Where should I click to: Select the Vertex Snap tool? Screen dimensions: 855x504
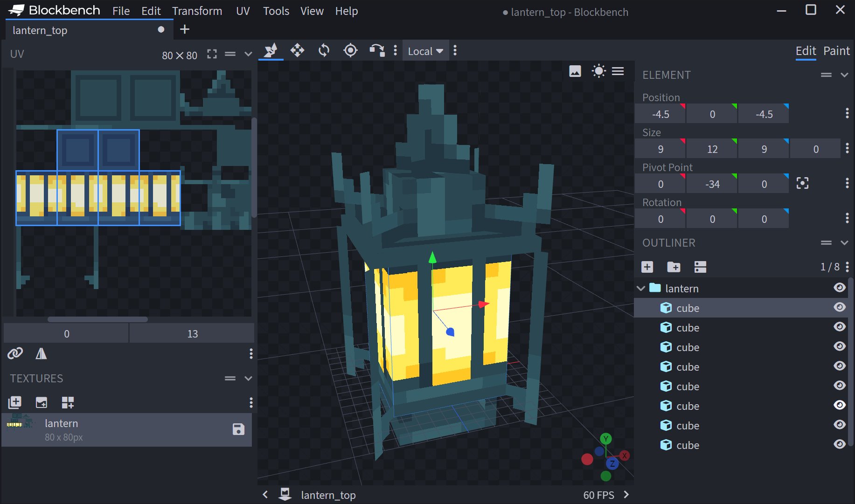377,50
